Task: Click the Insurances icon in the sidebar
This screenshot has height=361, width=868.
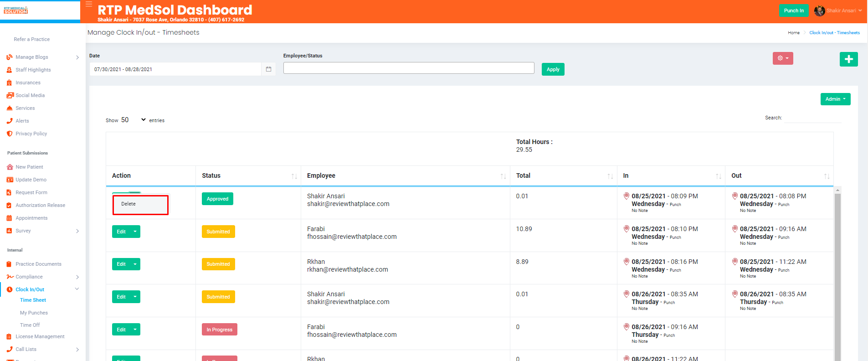Action: pyautogui.click(x=10, y=83)
